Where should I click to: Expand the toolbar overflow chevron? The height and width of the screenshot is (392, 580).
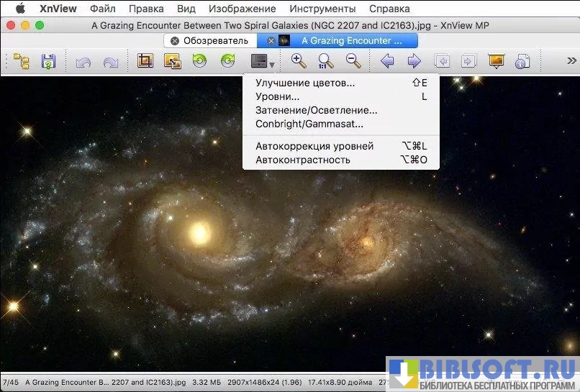tap(571, 62)
